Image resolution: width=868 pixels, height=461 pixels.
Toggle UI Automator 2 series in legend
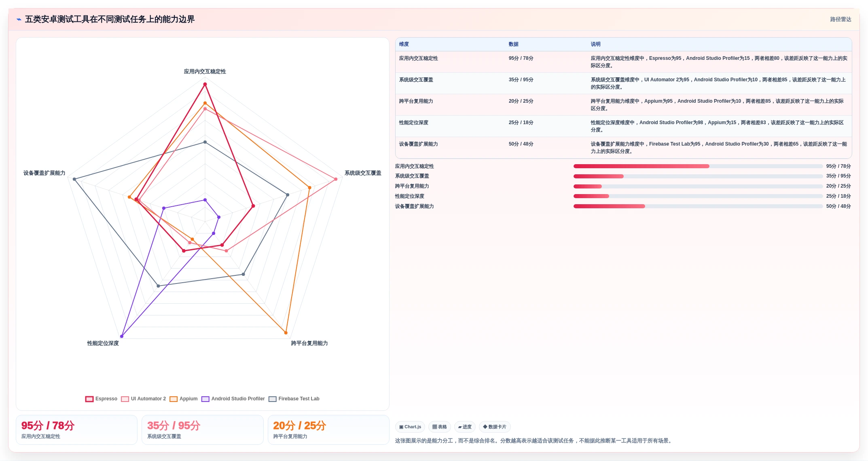(144, 399)
